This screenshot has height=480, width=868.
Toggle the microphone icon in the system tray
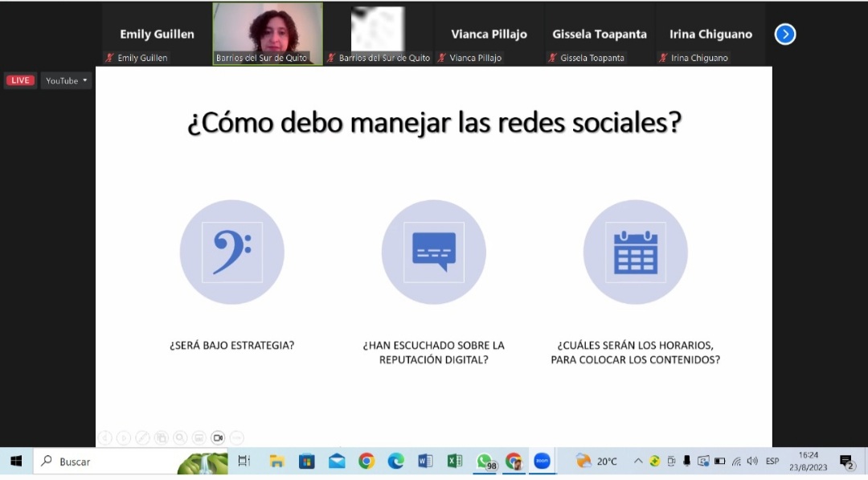[x=686, y=461]
